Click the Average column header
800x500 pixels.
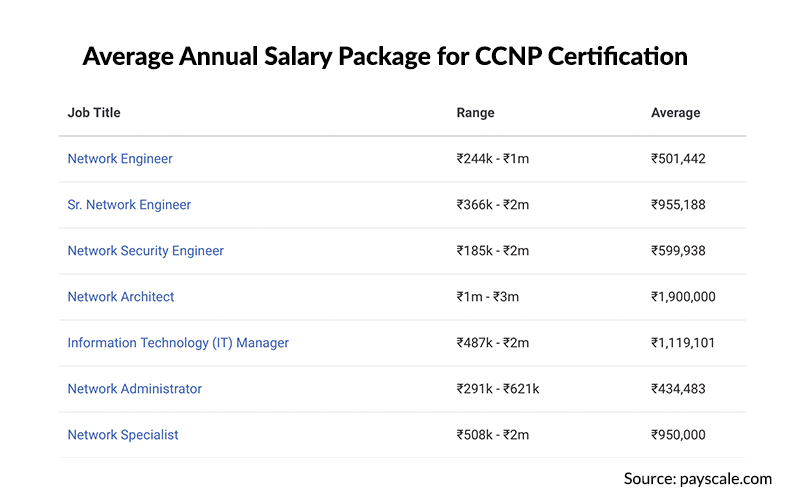675,113
